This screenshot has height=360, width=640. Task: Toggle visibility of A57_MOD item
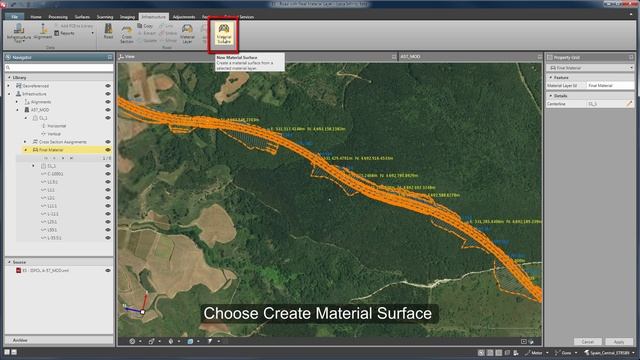pos(108,110)
